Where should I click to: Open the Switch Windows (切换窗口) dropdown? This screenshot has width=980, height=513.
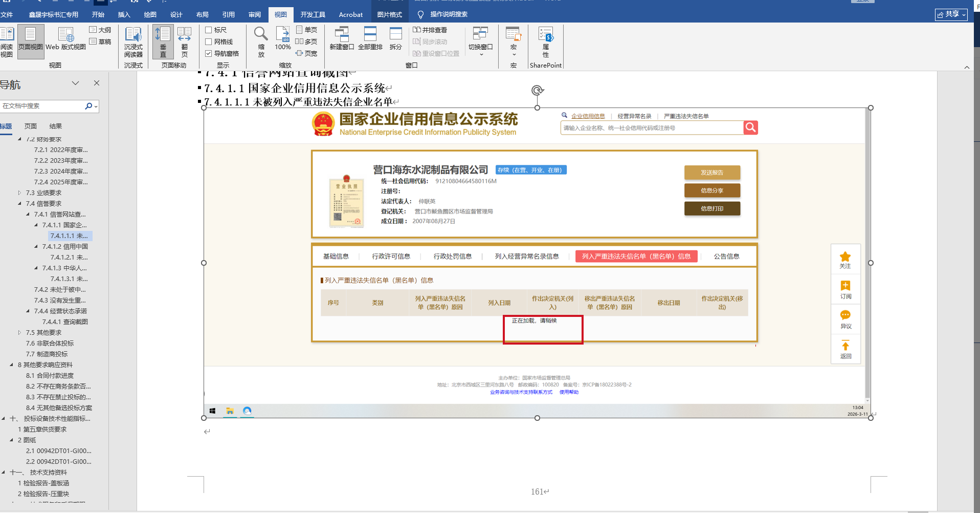(481, 42)
